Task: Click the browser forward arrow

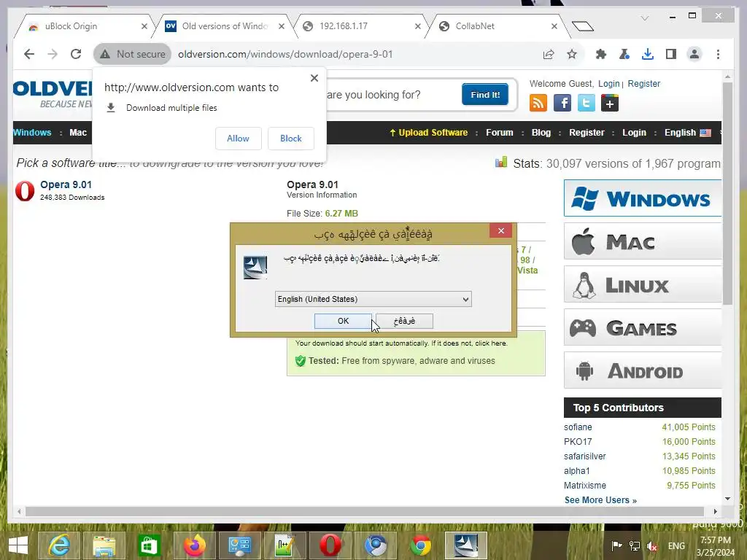Action: tap(53, 54)
